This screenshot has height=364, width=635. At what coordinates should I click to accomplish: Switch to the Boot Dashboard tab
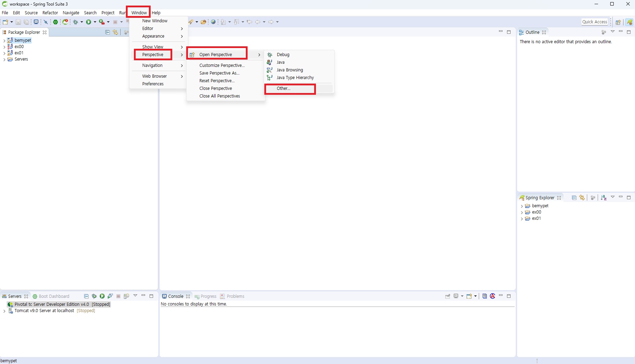pyautogui.click(x=51, y=296)
